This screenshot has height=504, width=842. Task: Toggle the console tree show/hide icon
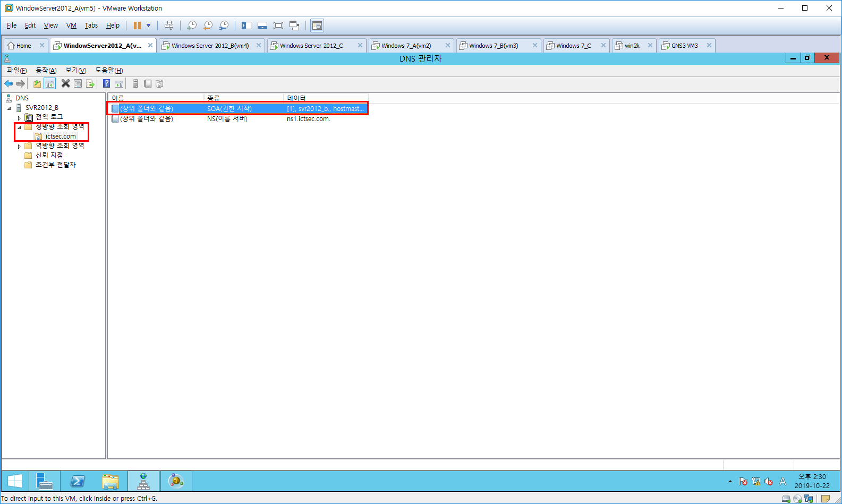pyautogui.click(x=49, y=83)
